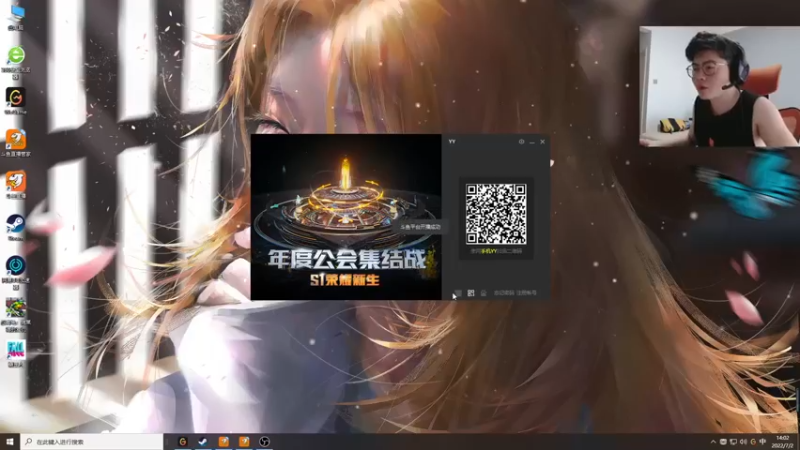Switch to account password login icon
The width and height of the screenshot is (800, 450).
458,293
